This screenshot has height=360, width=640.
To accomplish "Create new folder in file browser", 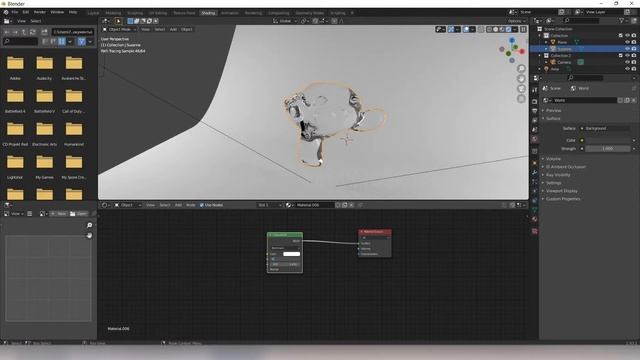I will (x=44, y=32).
